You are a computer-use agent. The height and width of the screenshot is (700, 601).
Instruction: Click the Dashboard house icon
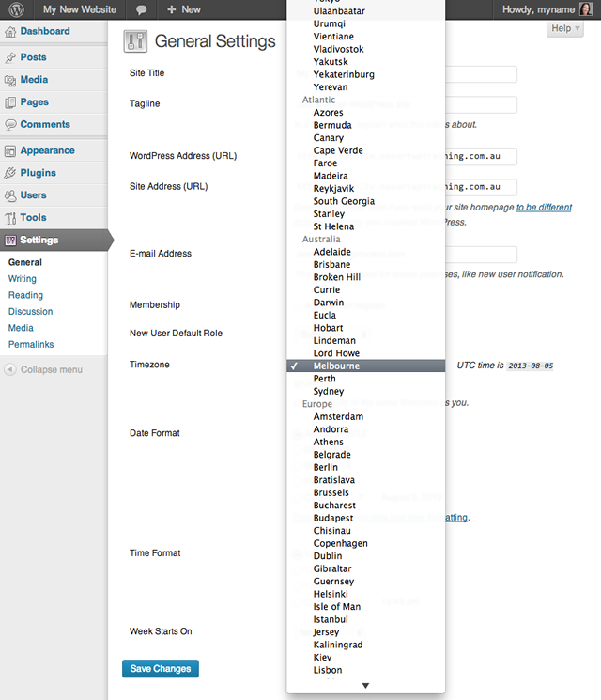[x=10, y=32]
